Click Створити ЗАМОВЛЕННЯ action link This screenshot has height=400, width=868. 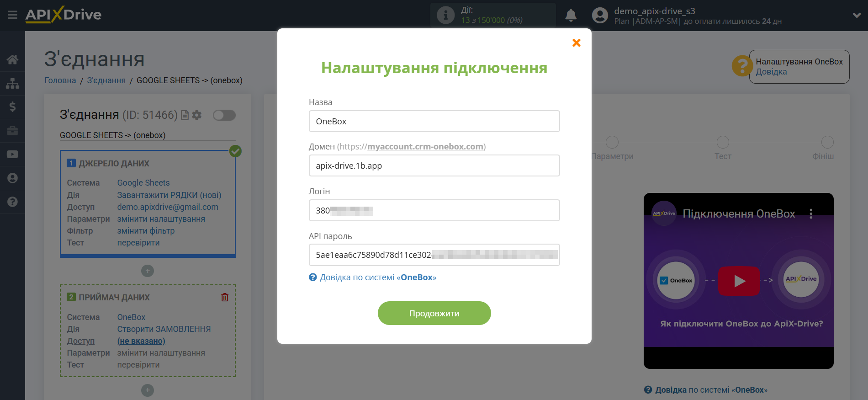pos(164,329)
